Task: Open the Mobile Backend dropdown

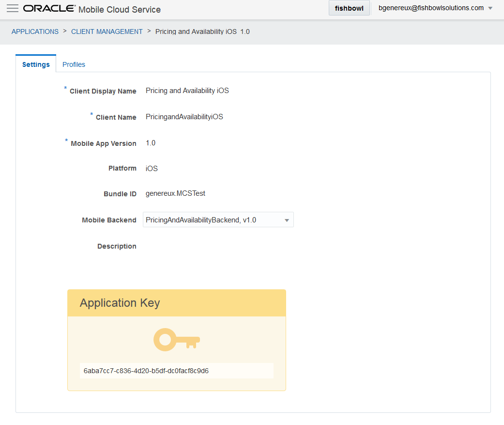Action: coord(218,220)
